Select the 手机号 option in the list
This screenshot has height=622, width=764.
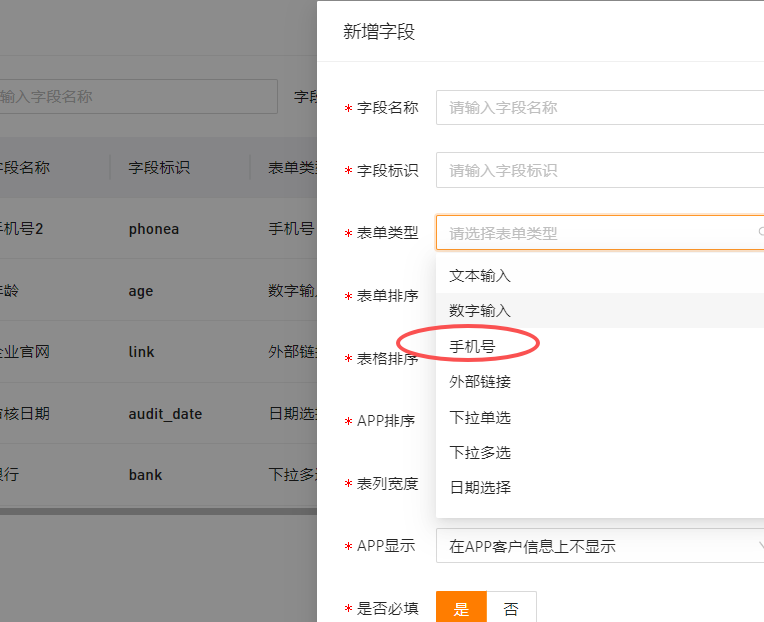point(472,346)
